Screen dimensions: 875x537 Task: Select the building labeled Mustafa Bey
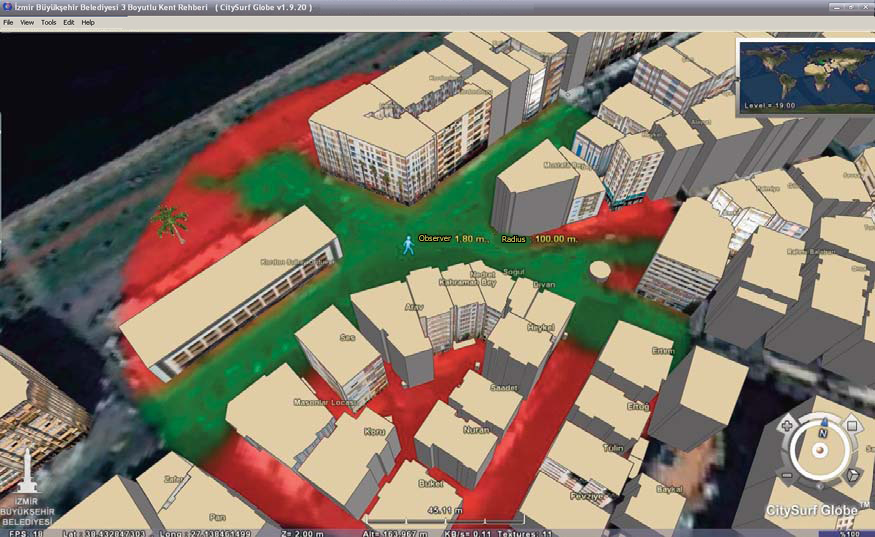coord(566,165)
